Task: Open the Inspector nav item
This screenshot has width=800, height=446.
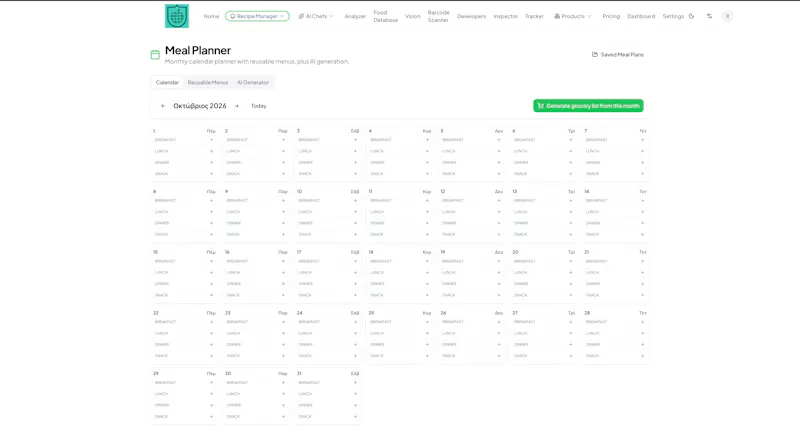Action: (506, 16)
